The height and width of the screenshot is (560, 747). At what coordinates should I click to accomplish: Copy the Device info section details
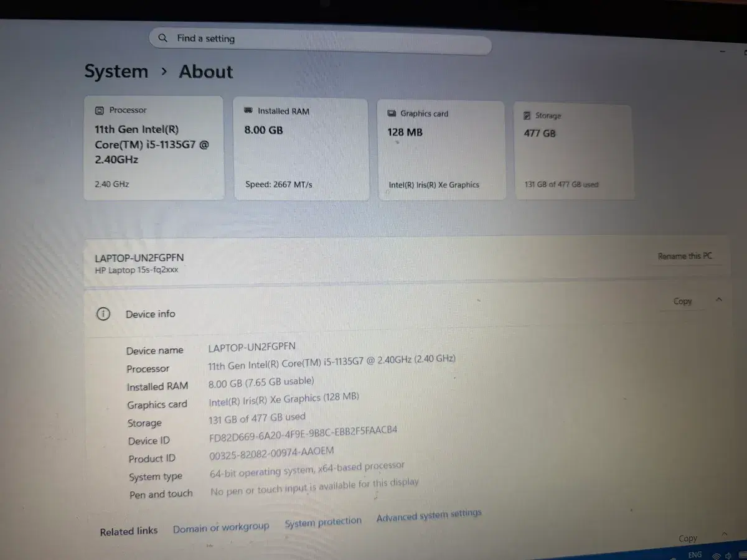pyautogui.click(x=682, y=301)
